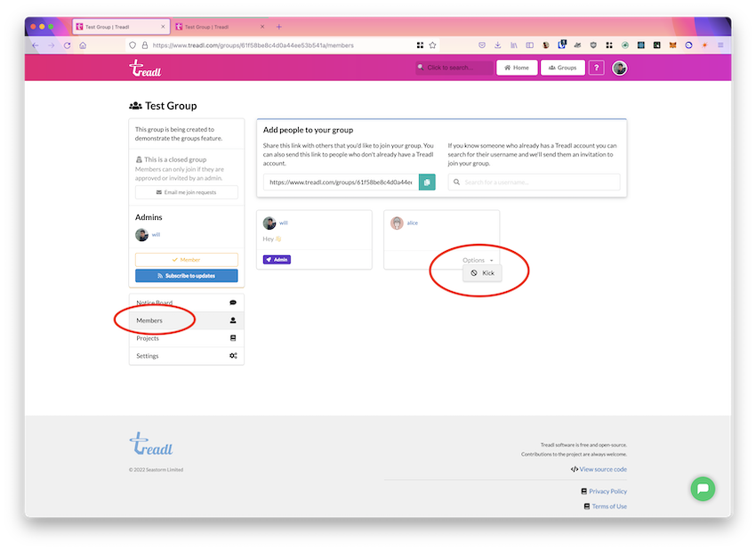Copy the group invite link with the teal button
The width and height of the screenshot is (756, 550).
click(x=427, y=182)
